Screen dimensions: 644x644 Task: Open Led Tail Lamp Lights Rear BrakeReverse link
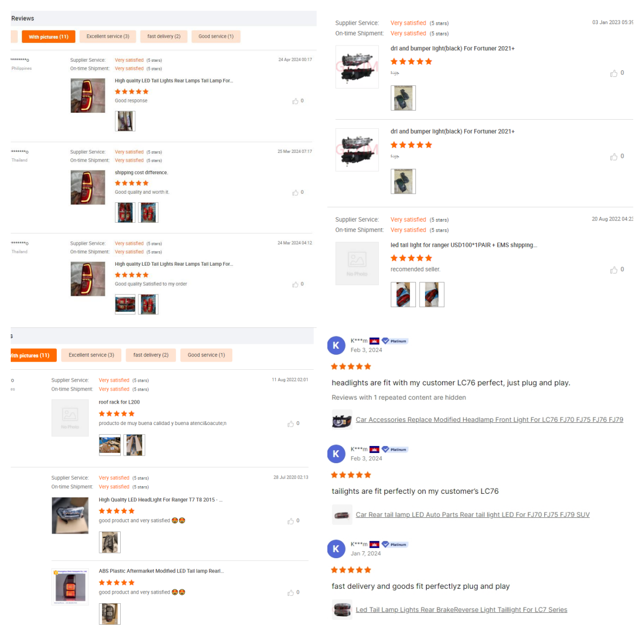pyautogui.click(x=462, y=610)
